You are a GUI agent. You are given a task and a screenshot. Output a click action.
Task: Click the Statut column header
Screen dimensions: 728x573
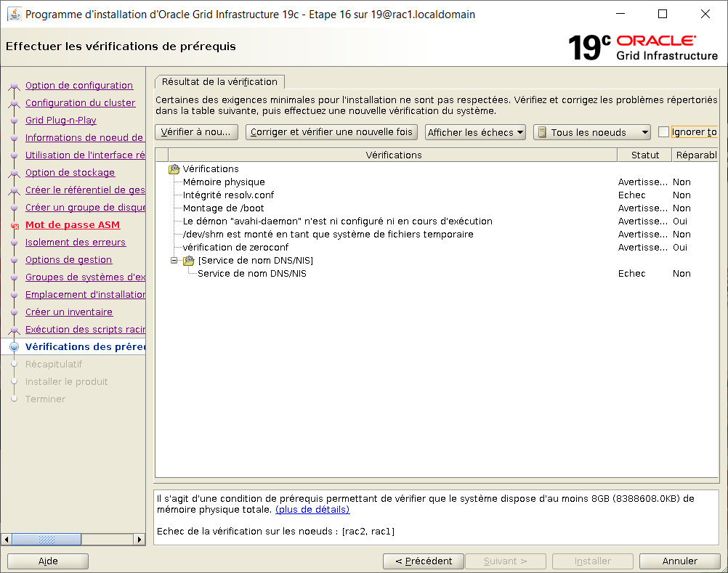pyautogui.click(x=645, y=155)
